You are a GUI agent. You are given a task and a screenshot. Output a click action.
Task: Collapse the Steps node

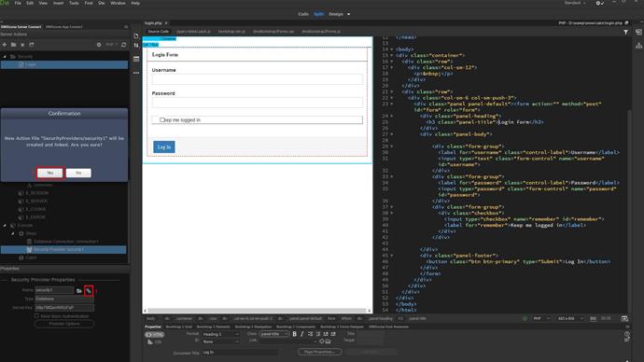[x=13, y=233]
